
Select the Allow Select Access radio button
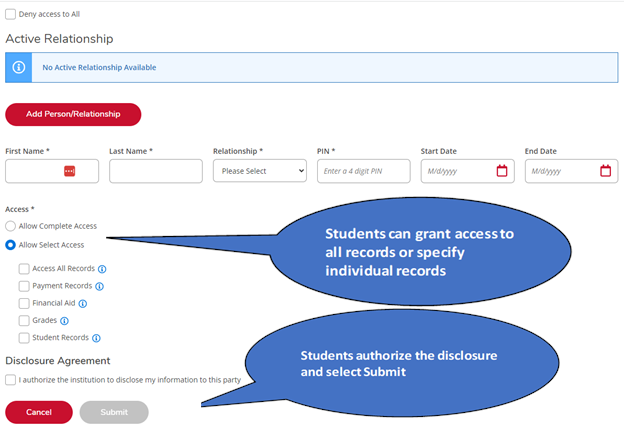[x=10, y=245]
